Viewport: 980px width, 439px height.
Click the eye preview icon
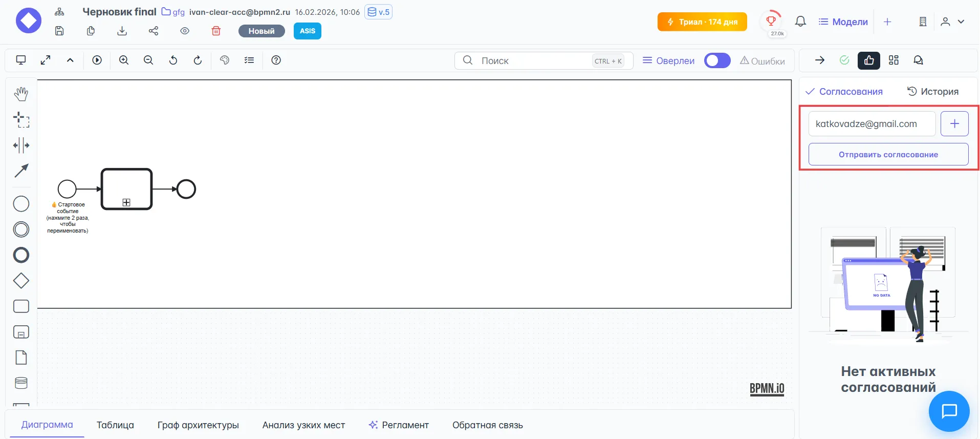pos(185,31)
